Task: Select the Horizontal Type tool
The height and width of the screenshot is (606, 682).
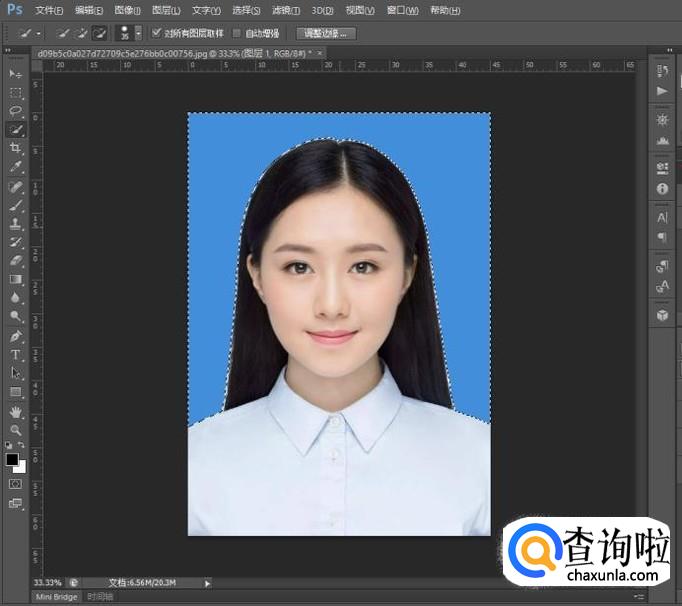Action: point(15,354)
